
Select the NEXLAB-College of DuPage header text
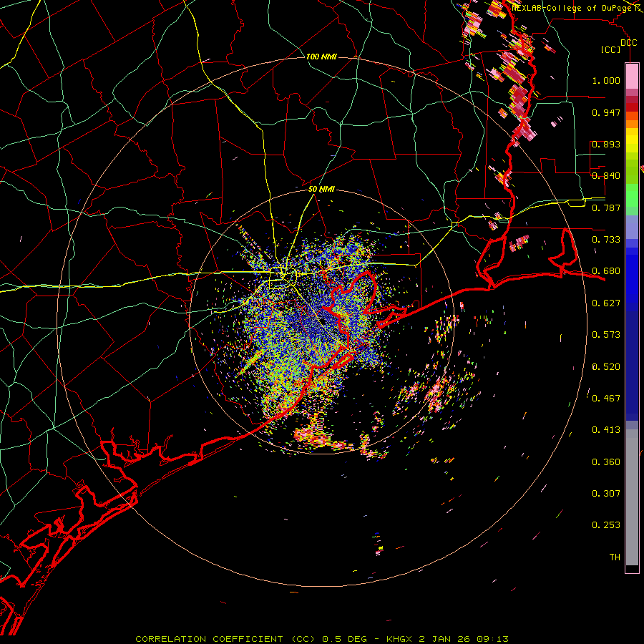[x=571, y=8]
